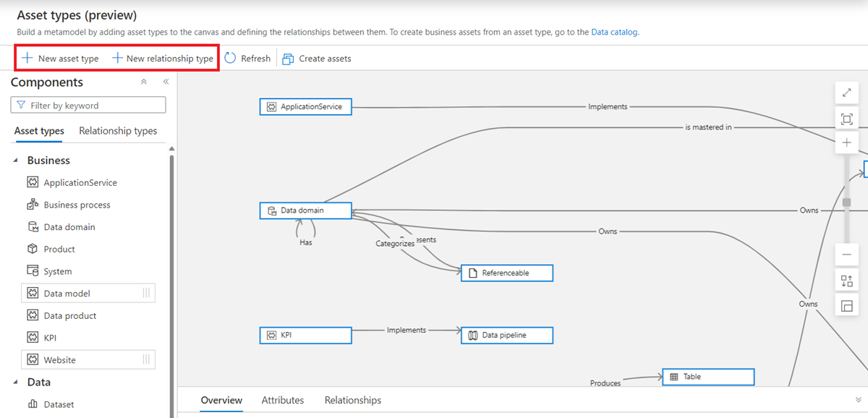The width and height of the screenshot is (868, 418).
Task: Click the zoom slider handle on the canvas
Action: (846, 202)
